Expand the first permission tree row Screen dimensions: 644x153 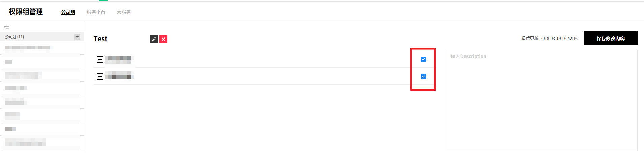pos(100,59)
